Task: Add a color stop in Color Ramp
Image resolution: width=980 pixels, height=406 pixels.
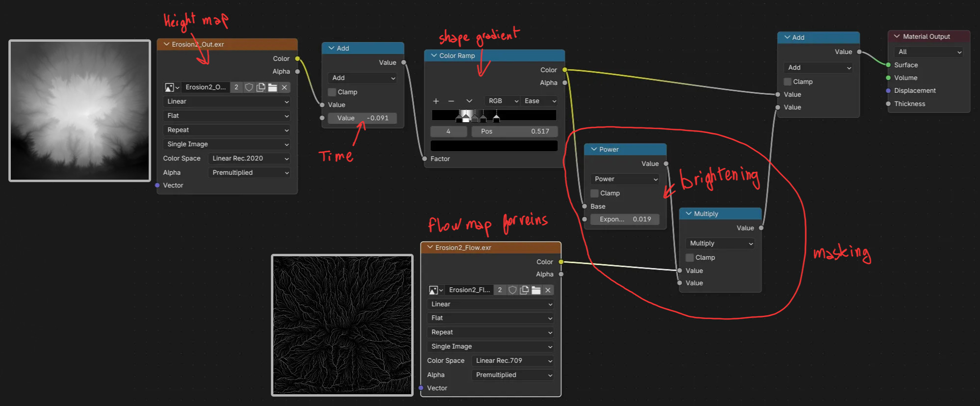Action: click(436, 101)
